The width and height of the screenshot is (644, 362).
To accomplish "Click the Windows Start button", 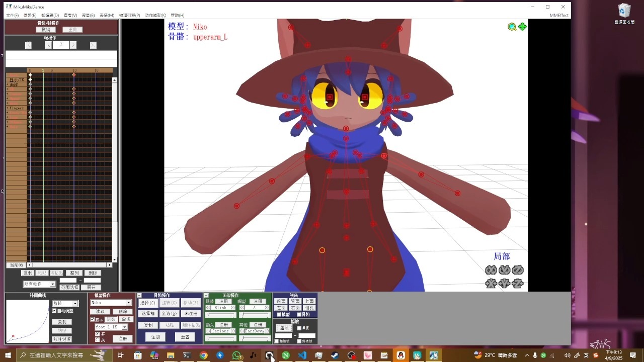I will point(8,355).
